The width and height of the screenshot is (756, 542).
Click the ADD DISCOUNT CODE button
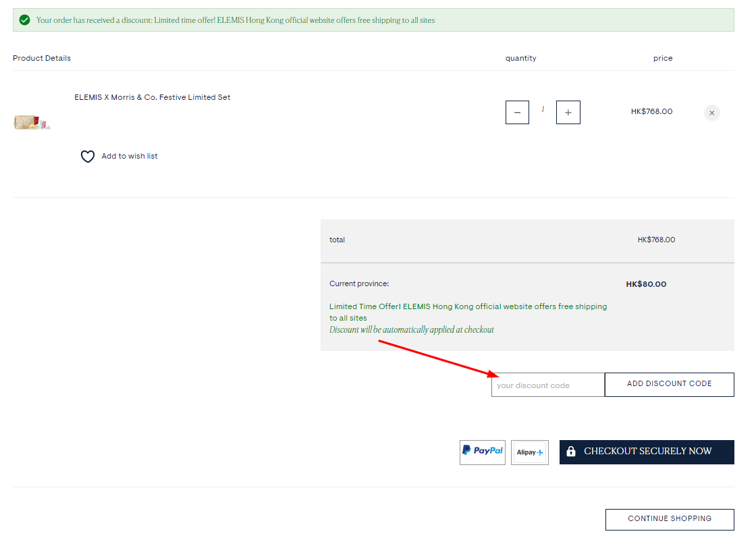click(669, 384)
